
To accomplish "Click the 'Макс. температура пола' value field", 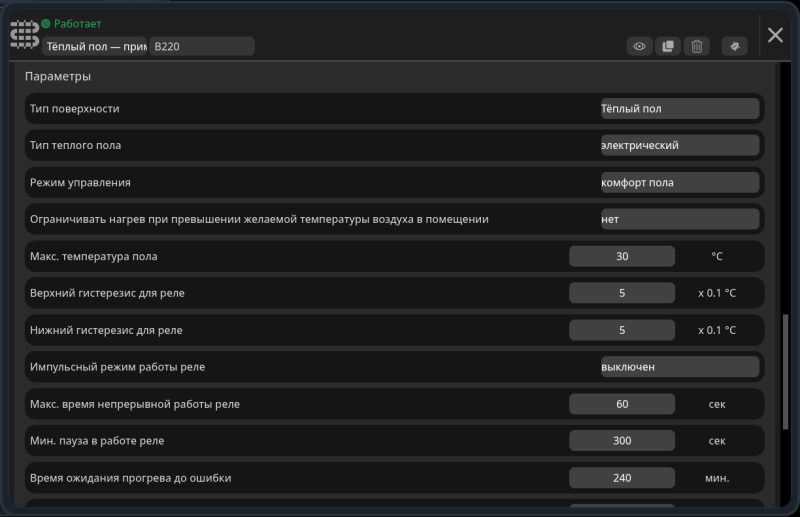I will (622, 256).
